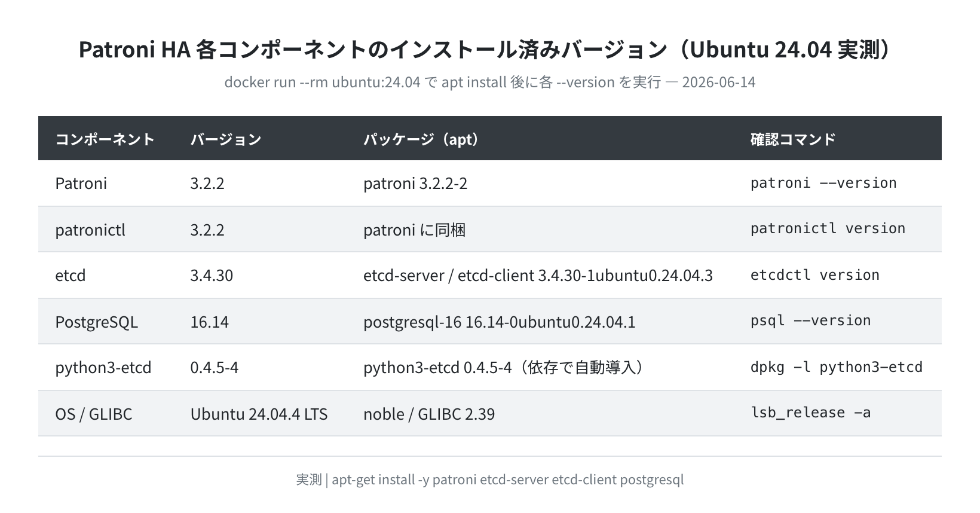Select the psql --version command
Viewport: 980px width, 513px height.
[811, 320]
